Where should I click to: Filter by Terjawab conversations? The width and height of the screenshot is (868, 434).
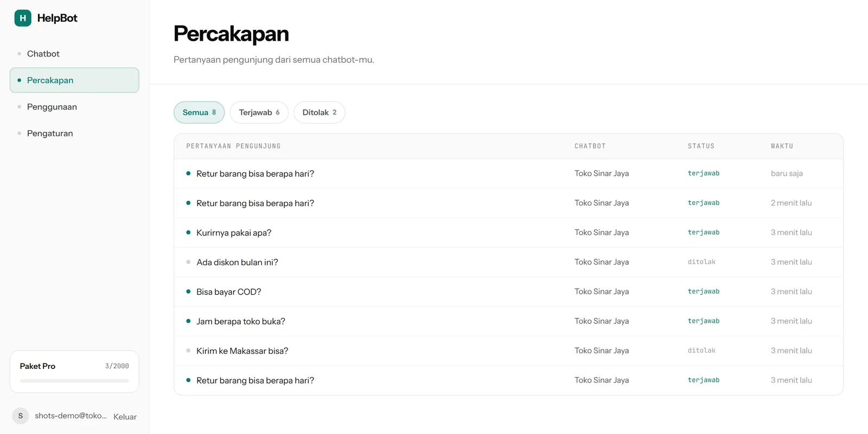(x=259, y=112)
